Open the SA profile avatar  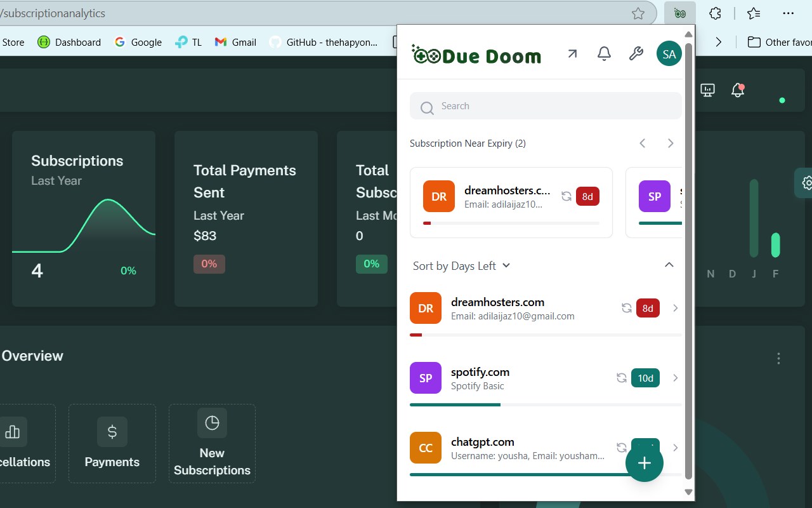tap(669, 54)
